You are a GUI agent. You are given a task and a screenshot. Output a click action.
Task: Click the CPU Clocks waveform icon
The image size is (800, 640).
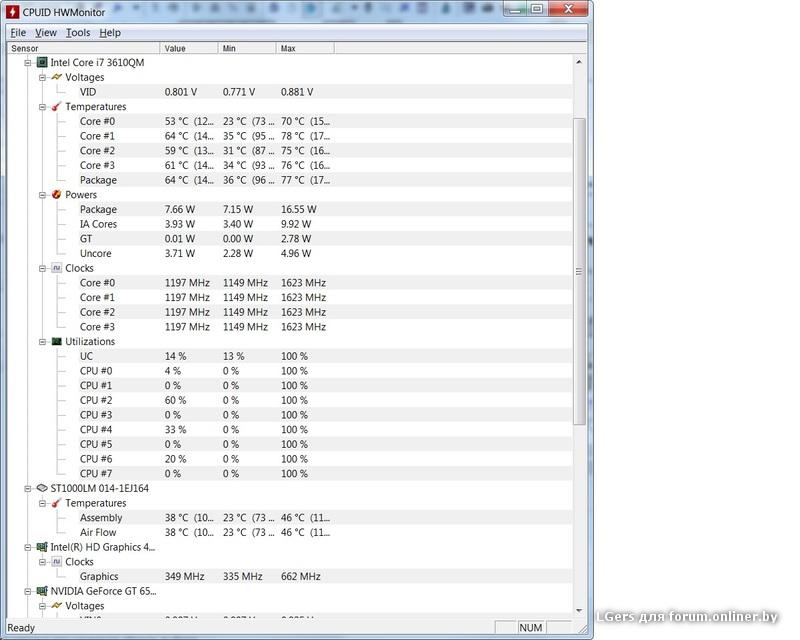coord(57,268)
